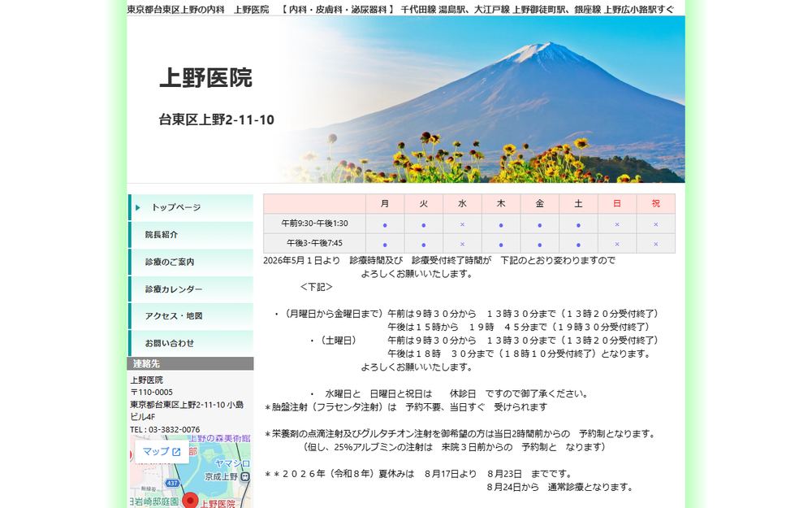Viewport: 812px width, 508px height.
Task: Click the 水曜日と 日曜日と祝日は 休診日 notice
Action: tap(450, 394)
